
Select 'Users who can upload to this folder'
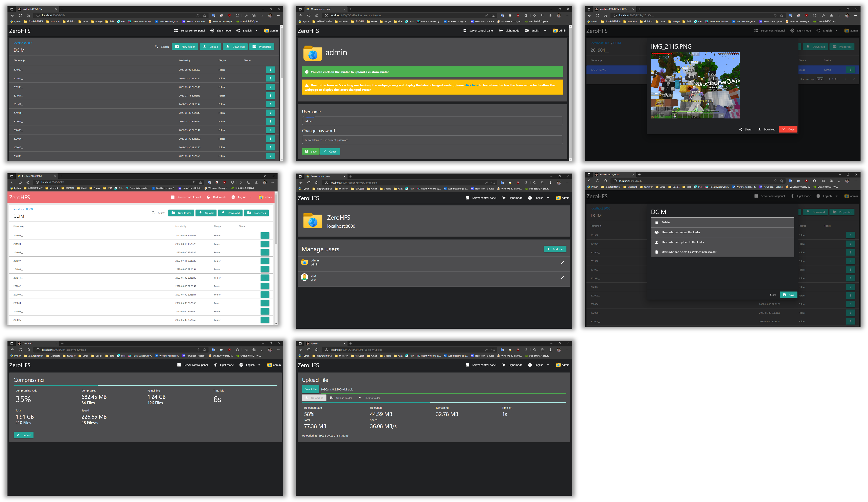tap(683, 242)
